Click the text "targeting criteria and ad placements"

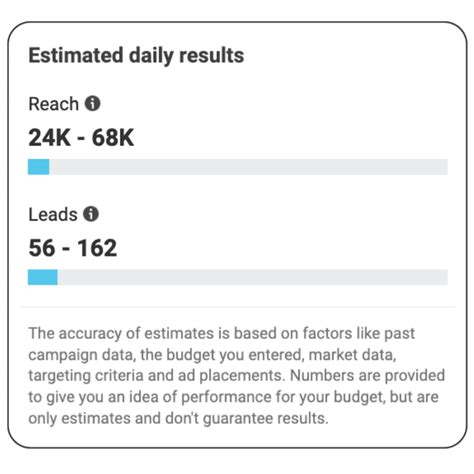[157, 376]
